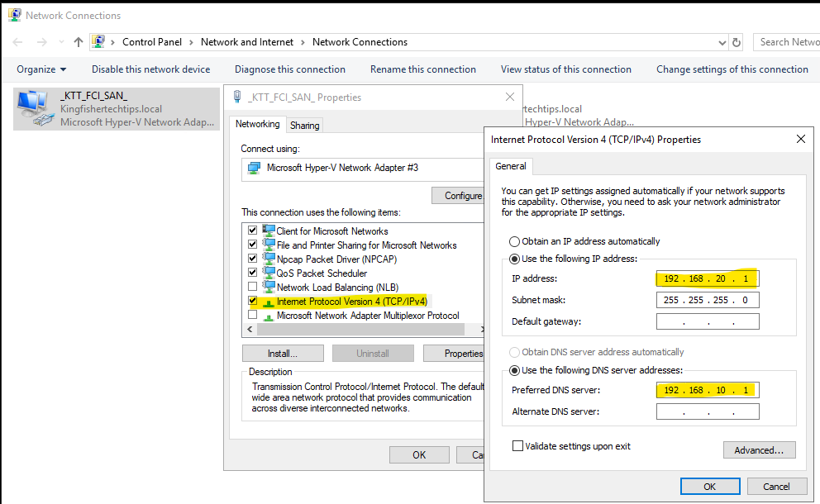Enable Network Load Balancing (NLB) checkbox
Screen dimensions: 820x504
pos(253,287)
